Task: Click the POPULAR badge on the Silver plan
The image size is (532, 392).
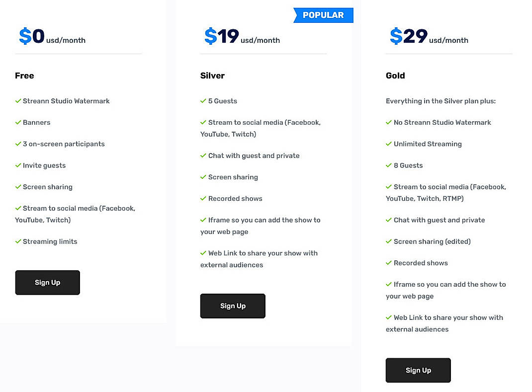Action: (x=323, y=15)
